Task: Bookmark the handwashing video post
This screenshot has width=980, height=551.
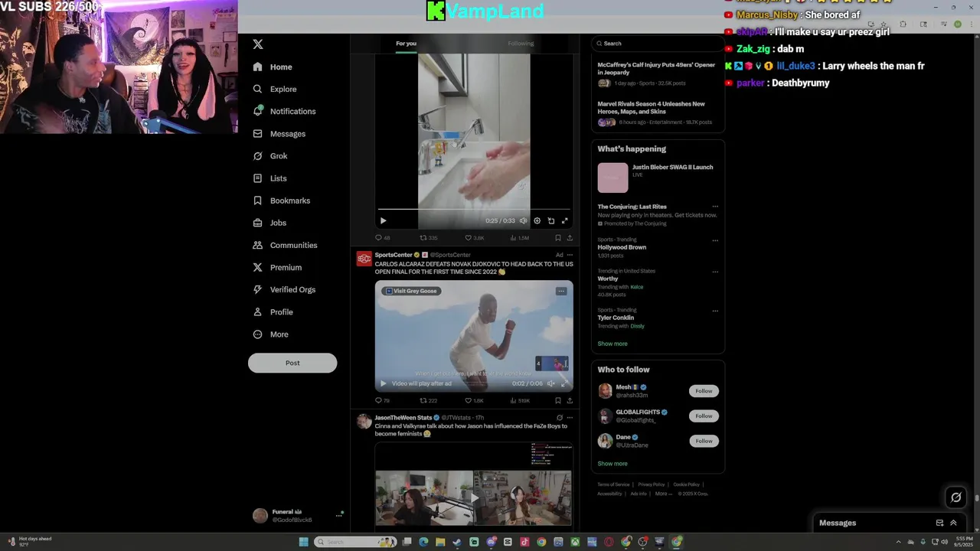Action: [x=558, y=238]
